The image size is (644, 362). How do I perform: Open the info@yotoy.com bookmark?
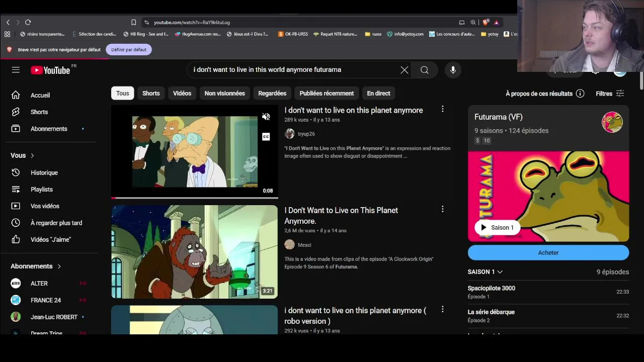[x=405, y=34]
